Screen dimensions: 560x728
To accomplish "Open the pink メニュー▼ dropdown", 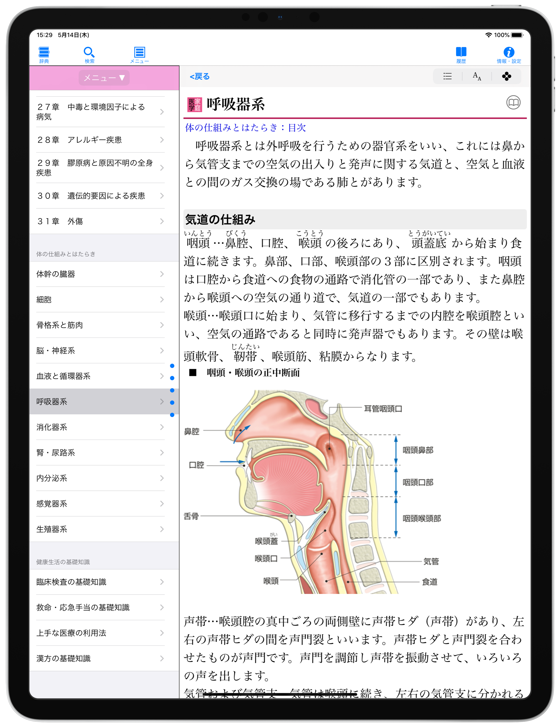I will click(x=104, y=78).
